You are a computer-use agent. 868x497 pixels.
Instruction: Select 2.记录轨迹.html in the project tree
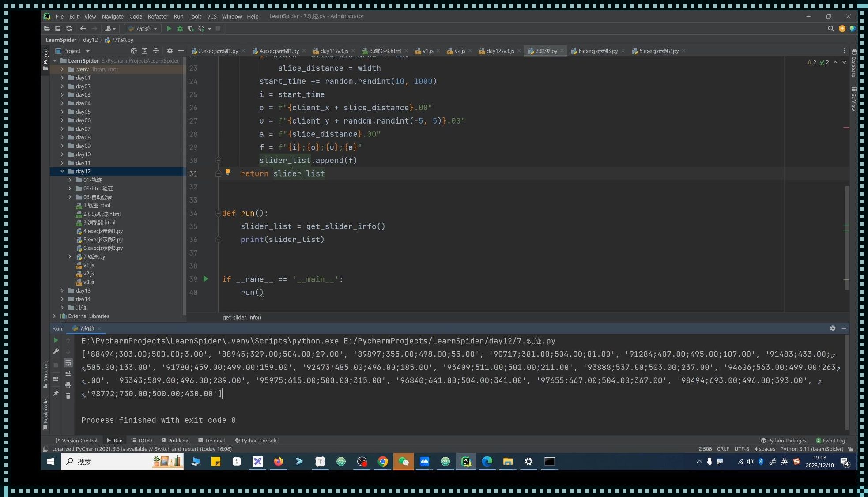[x=102, y=214]
